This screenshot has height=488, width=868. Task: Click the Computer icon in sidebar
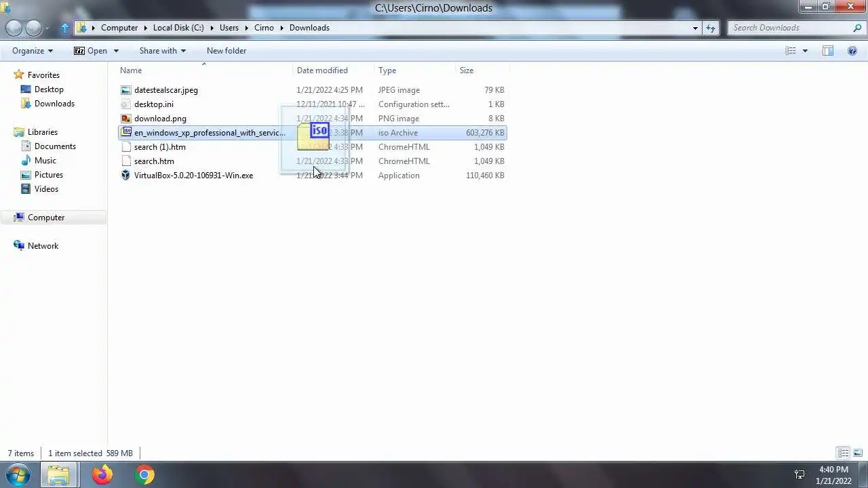pos(19,218)
